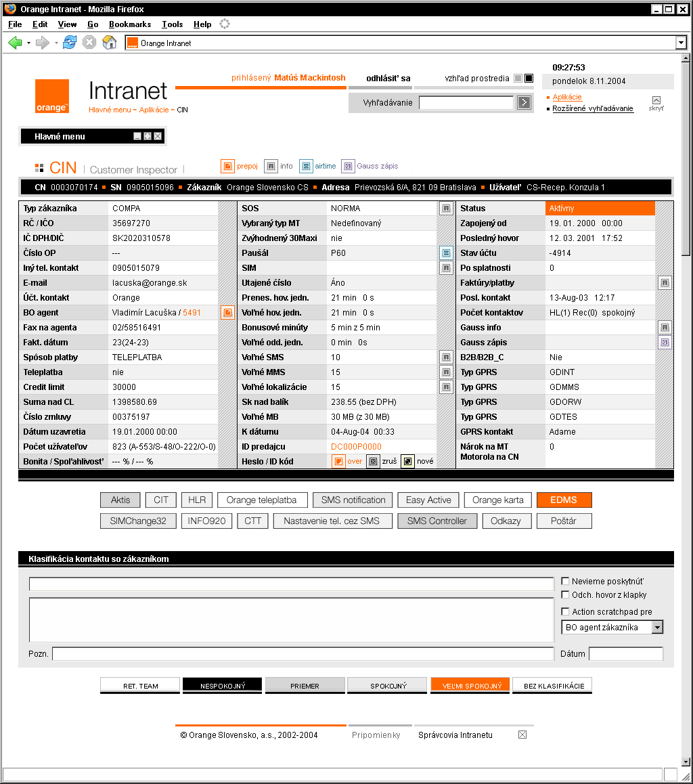Viewport: 693px width, 784px height.
Task: Open the airtime icon
Action: coord(306,166)
